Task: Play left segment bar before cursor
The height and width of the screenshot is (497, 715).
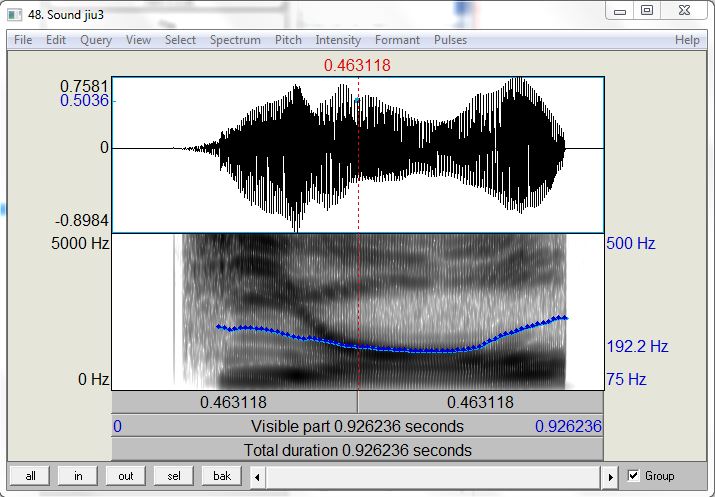Action: pos(234,403)
